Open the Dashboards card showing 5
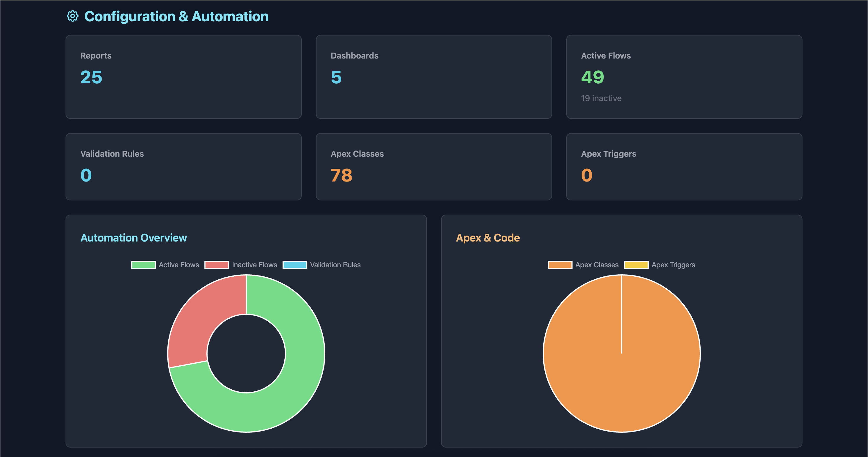Viewport: 868px width, 457px height. (434, 77)
